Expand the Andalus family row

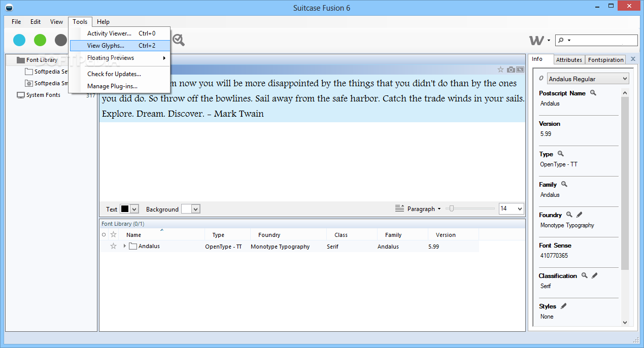[x=124, y=246]
